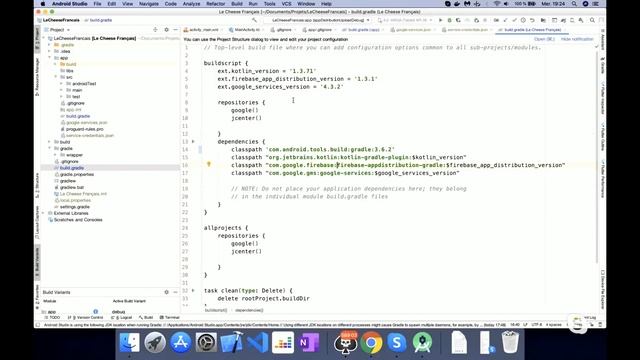Click the Build Variants hide minus icon

pyautogui.click(x=176, y=292)
